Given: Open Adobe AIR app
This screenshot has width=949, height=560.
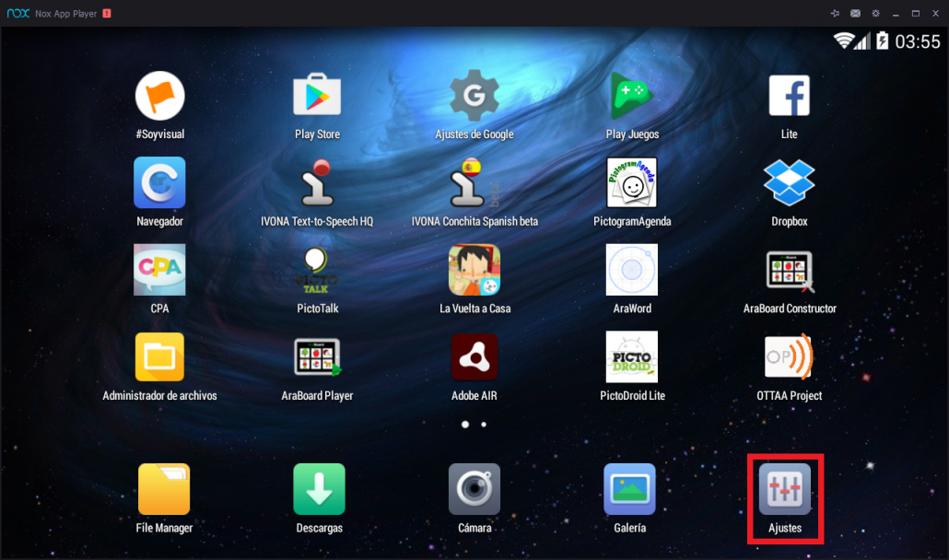Looking at the screenshot, I should tap(474, 356).
